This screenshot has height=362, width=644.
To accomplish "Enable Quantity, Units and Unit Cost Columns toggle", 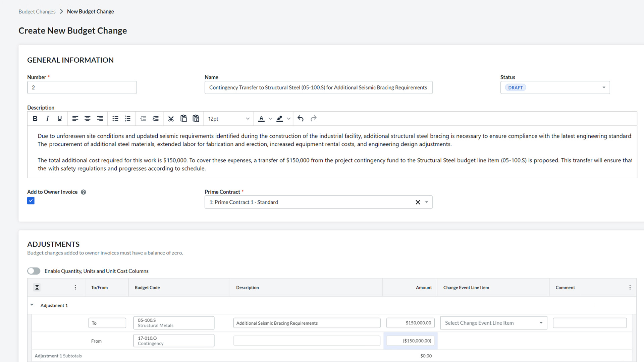I will tap(34, 270).
